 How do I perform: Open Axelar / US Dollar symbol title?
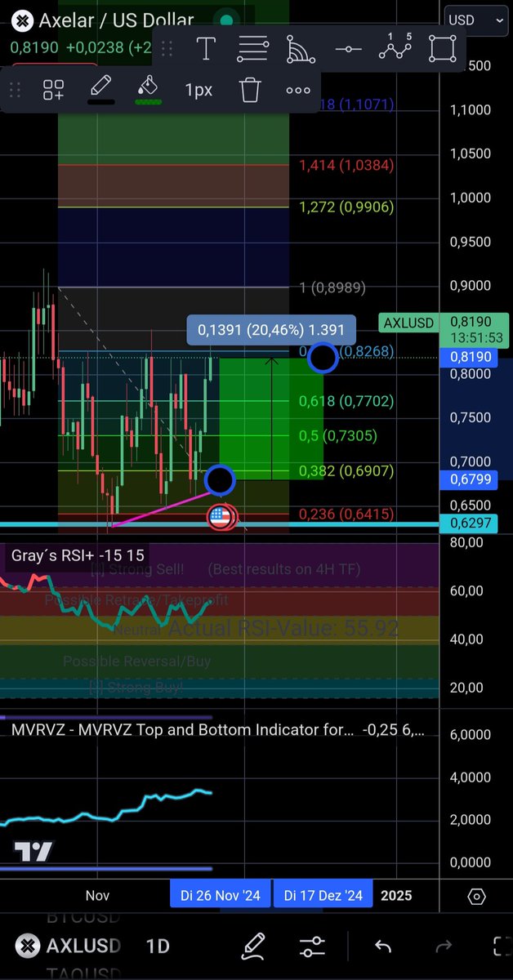point(117,20)
